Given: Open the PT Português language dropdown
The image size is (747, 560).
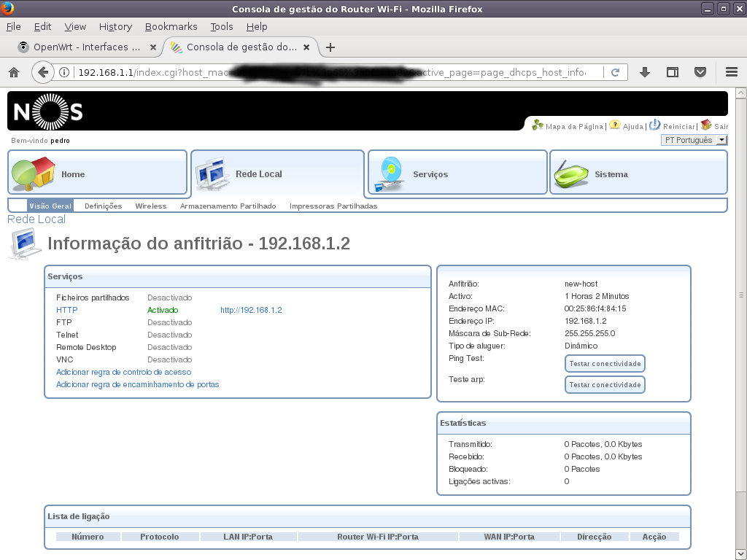Looking at the screenshot, I should [694, 140].
